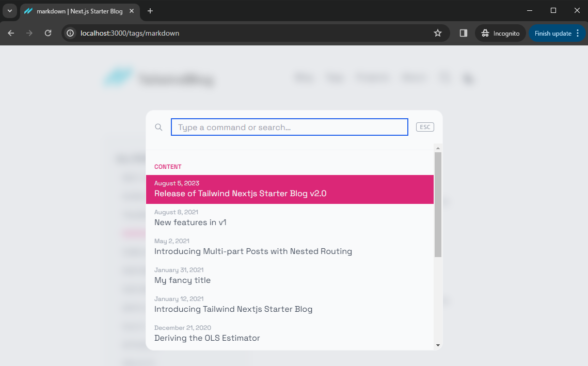The image size is (588, 366).
Task: Click the Incognito indicator button
Action: pyautogui.click(x=500, y=33)
